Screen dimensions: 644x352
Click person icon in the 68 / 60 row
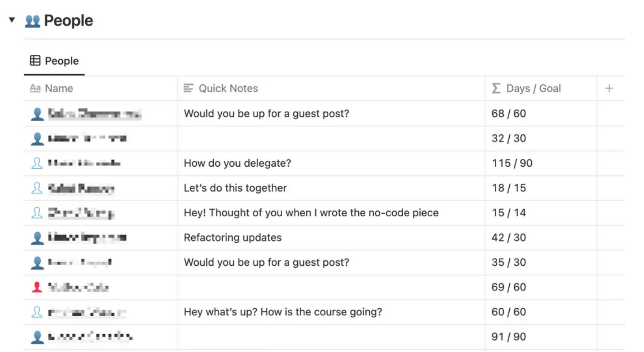point(37,114)
